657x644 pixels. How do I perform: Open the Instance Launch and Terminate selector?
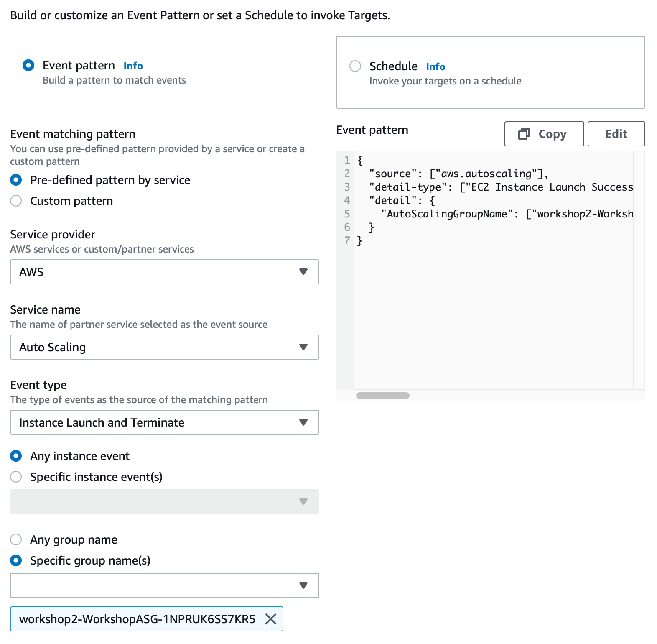click(164, 422)
